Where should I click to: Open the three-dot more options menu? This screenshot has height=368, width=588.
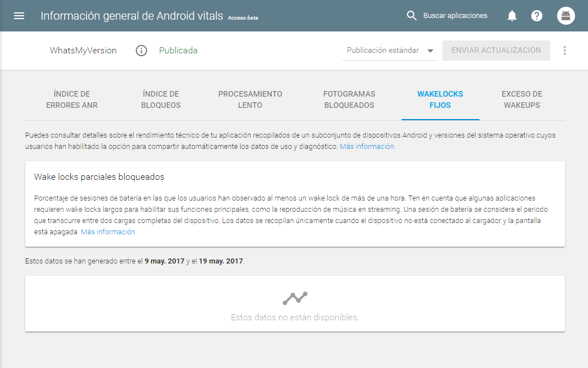point(564,51)
